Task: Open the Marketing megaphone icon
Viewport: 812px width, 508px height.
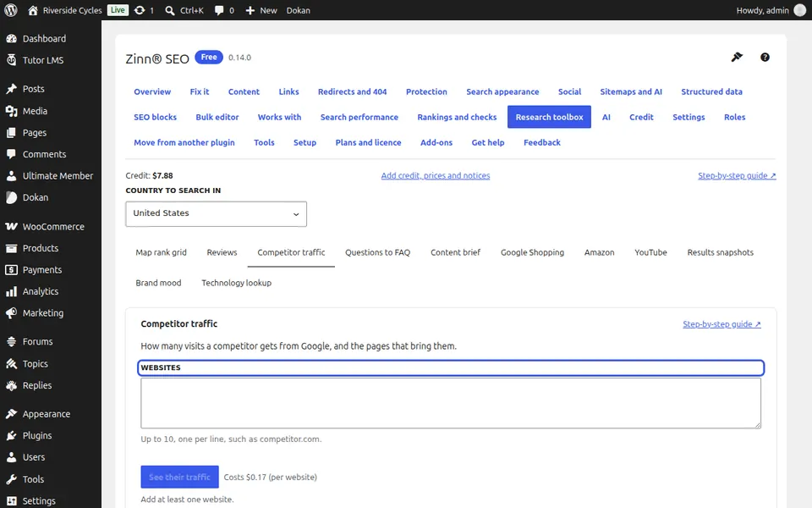Action: click(x=11, y=313)
